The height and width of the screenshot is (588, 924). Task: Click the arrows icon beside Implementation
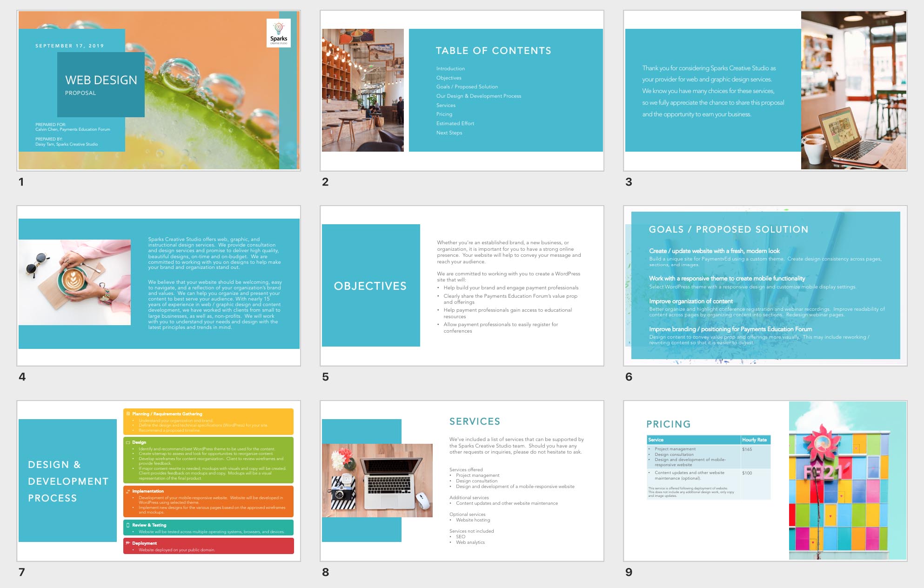(128, 491)
